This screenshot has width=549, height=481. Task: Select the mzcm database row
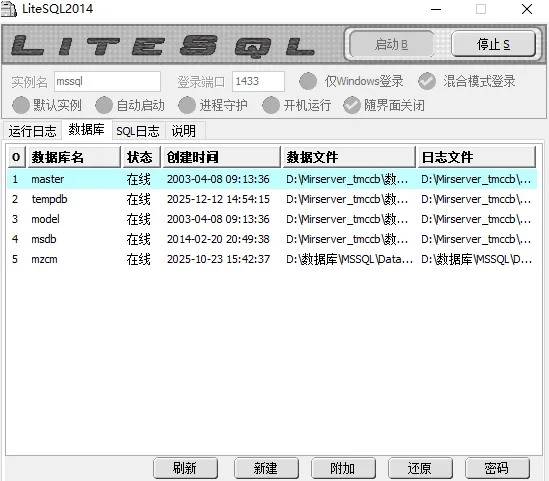coord(272,259)
